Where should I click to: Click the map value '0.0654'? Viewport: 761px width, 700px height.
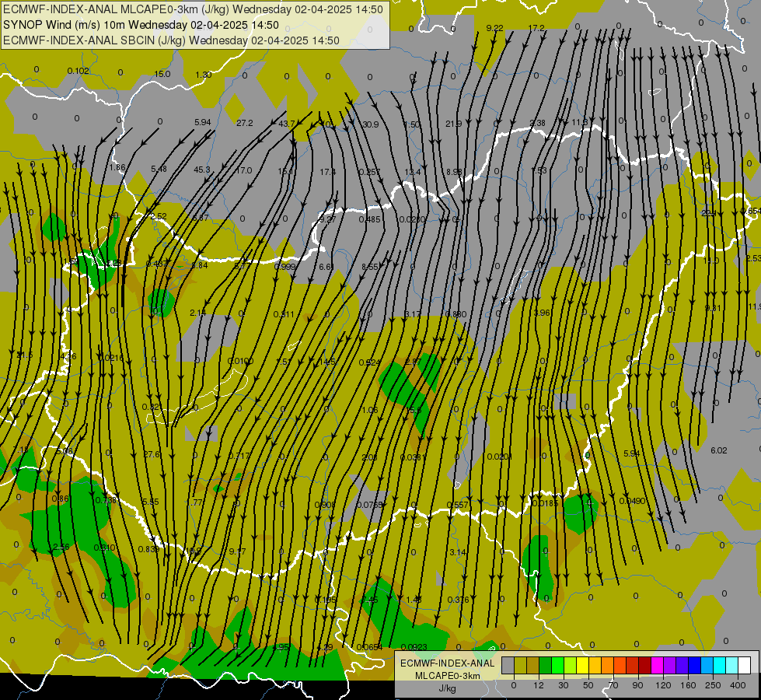[x=369, y=647]
